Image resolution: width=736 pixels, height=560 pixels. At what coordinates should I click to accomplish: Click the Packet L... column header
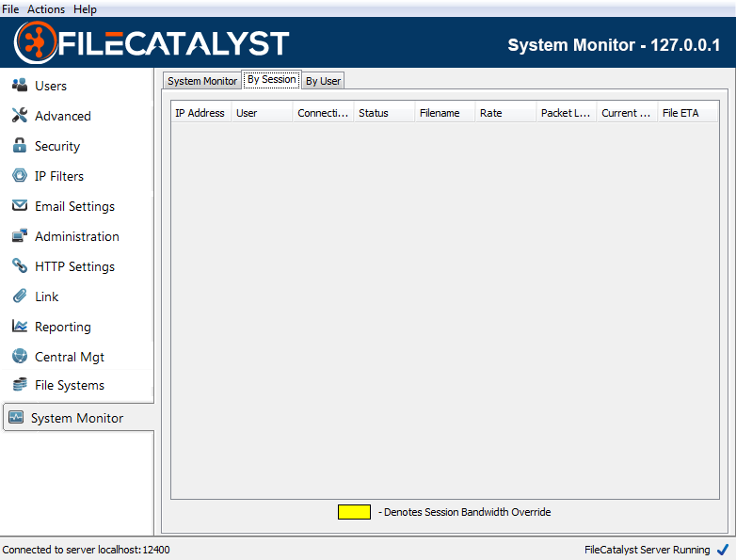[567, 113]
